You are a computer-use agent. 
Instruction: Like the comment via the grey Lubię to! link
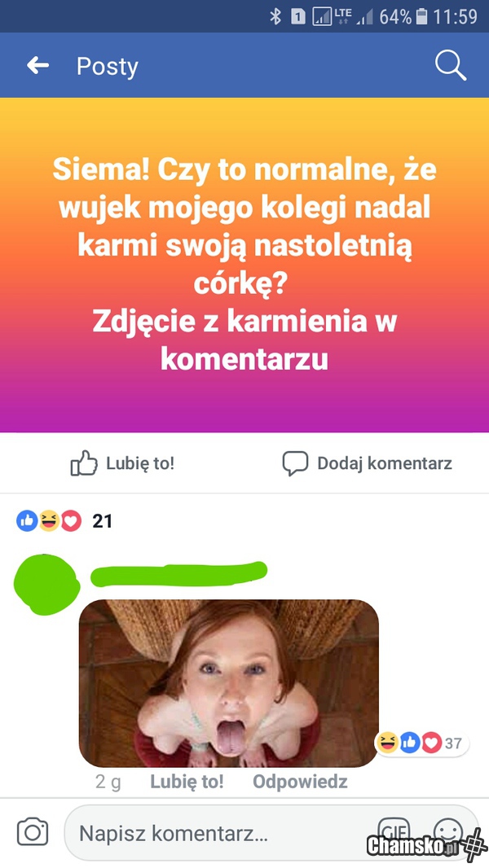pos(187,782)
